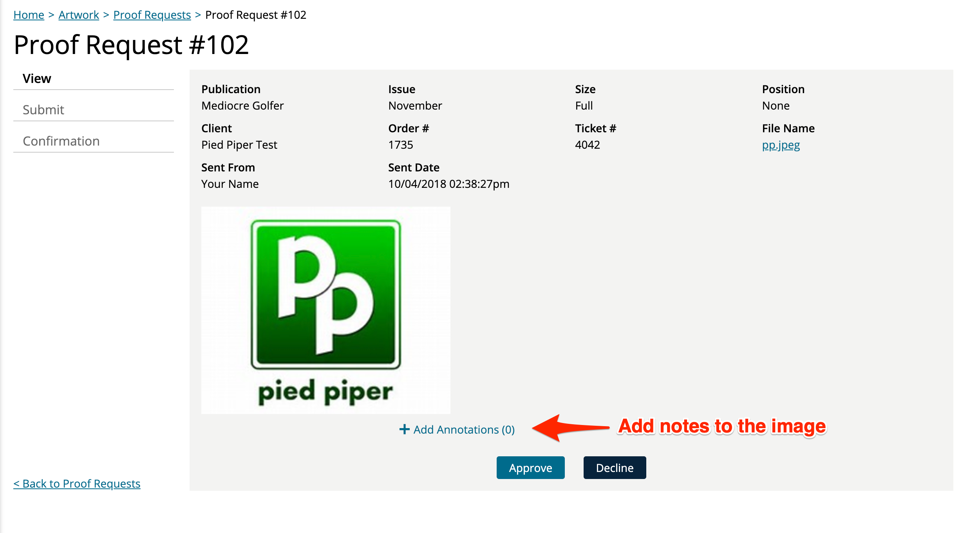This screenshot has height=533, width=980.
Task: Open the Artwork section from breadcrumb
Action: 78,14
